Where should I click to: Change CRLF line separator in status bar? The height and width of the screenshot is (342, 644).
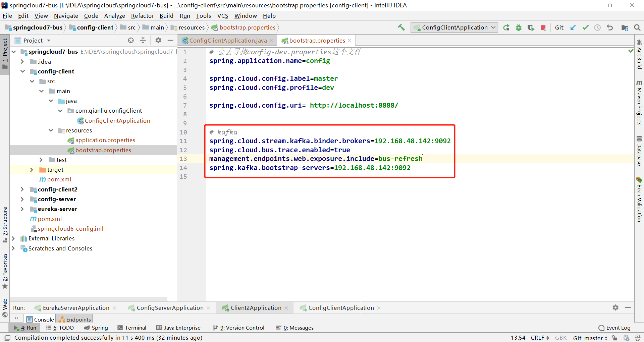(540, 338)
